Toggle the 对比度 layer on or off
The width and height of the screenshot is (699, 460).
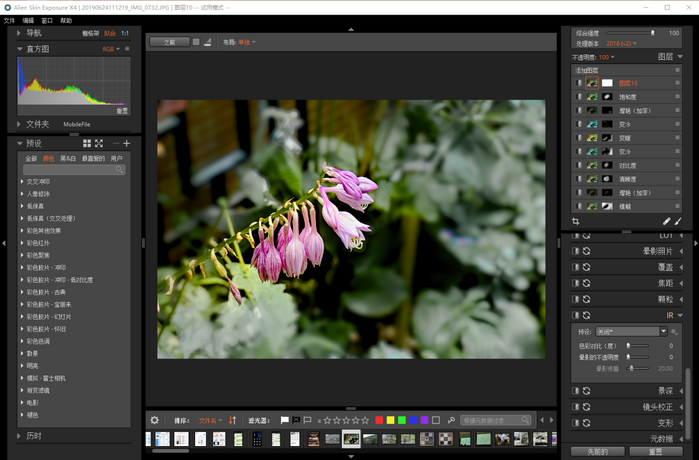point(579,164)
